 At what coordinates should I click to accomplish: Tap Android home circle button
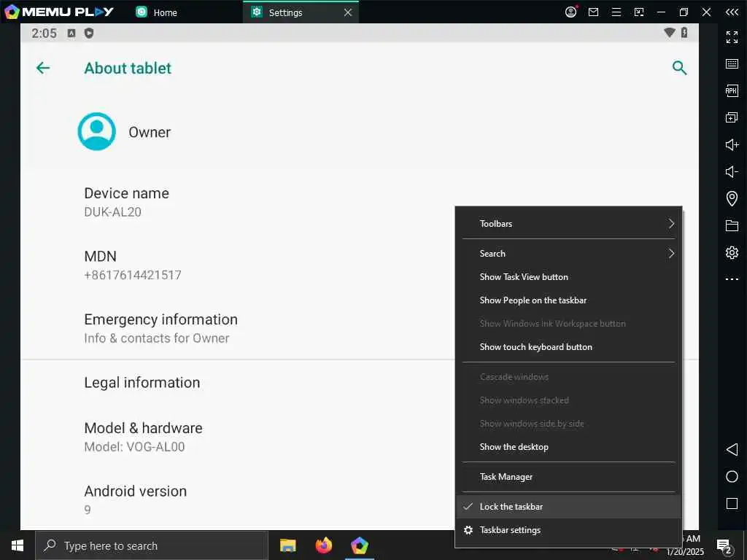point(732,477)
